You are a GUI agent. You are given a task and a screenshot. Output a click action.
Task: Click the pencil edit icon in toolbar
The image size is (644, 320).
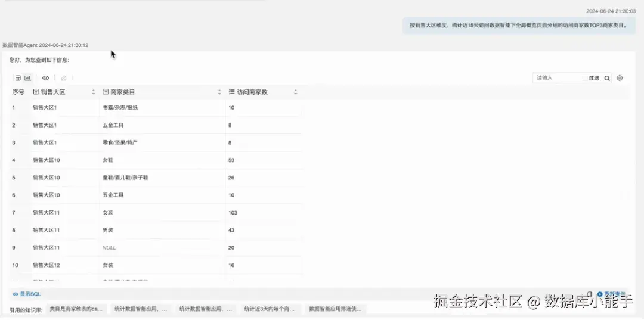point(64,78)
